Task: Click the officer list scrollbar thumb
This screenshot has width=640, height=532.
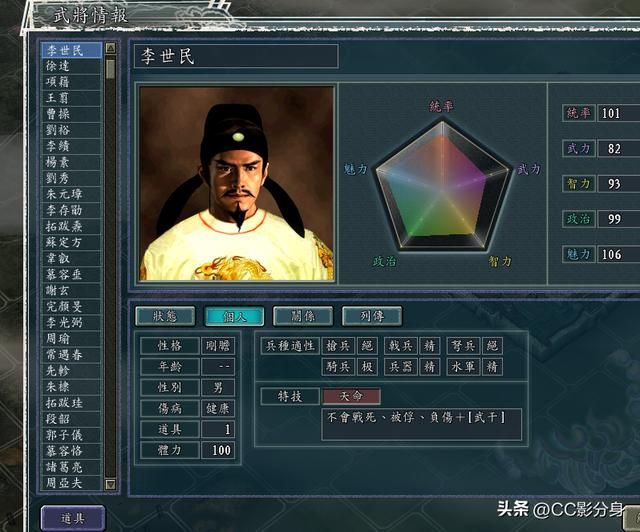Action: pos(110,69)
